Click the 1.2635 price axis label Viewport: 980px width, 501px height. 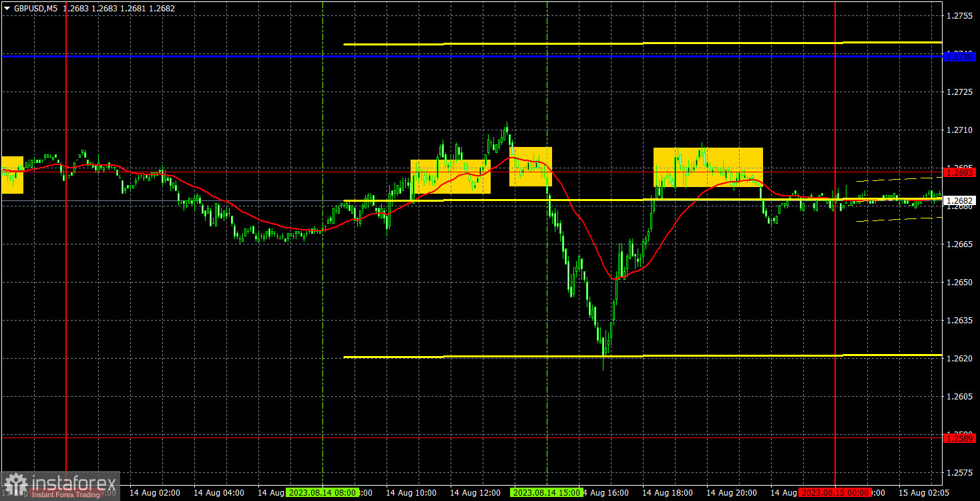click(x=961, y=321)
